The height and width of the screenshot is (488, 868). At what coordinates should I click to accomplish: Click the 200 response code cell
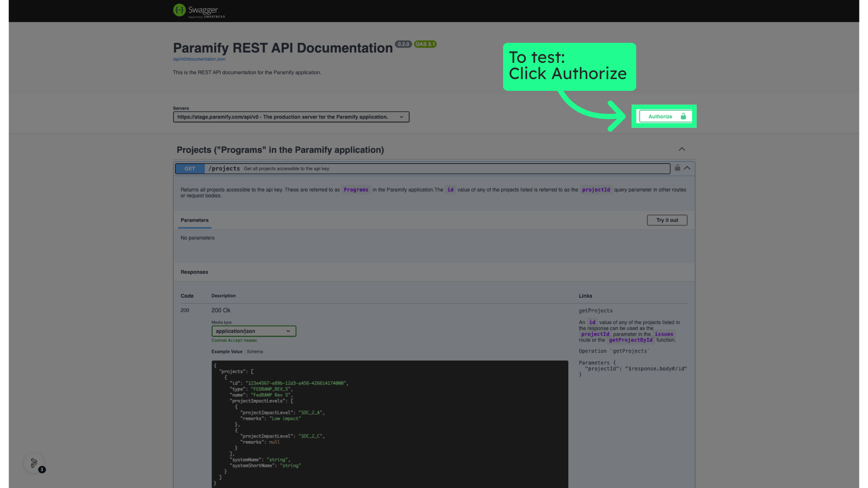(x=185, y=310)
